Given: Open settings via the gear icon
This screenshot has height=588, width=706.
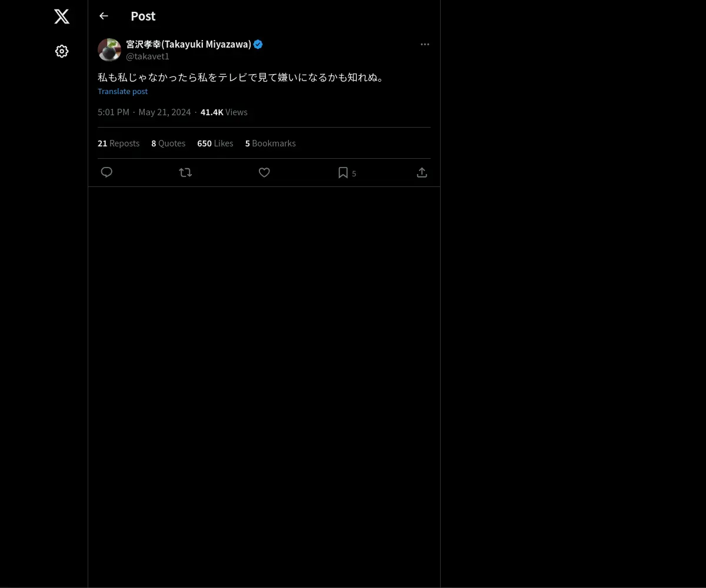Looking at the screenshot, I should point(62,51).
